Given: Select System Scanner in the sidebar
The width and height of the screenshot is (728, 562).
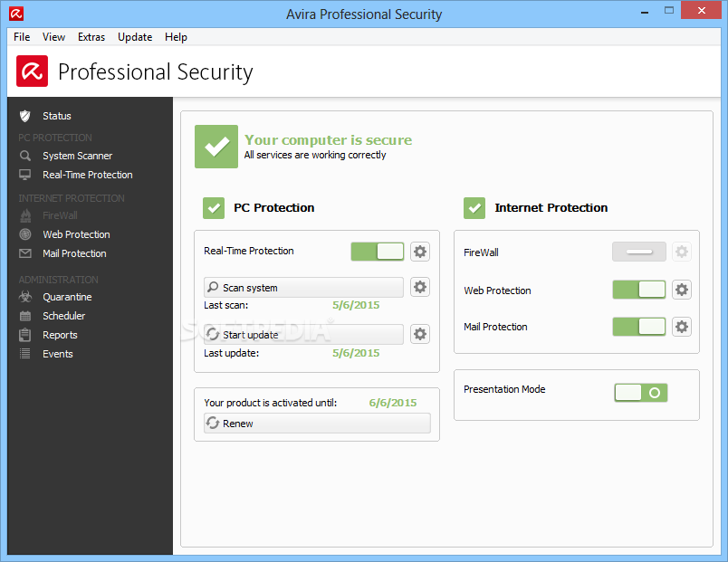Looking at the screenshot, I should click(x=78, y=156).
